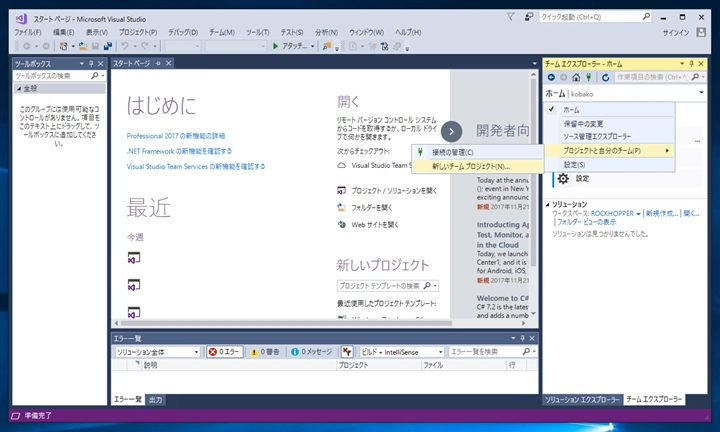The width and height of the screenshot is (720, 432).
Task: Click the New Project toolbar icon
Action: (63, 46)
